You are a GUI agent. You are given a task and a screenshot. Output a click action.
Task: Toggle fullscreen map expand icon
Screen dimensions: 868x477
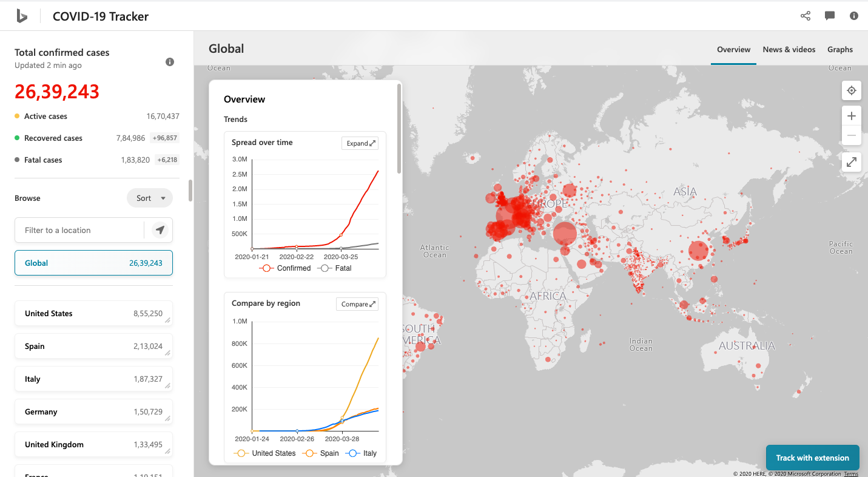click(x=852, y=162)
